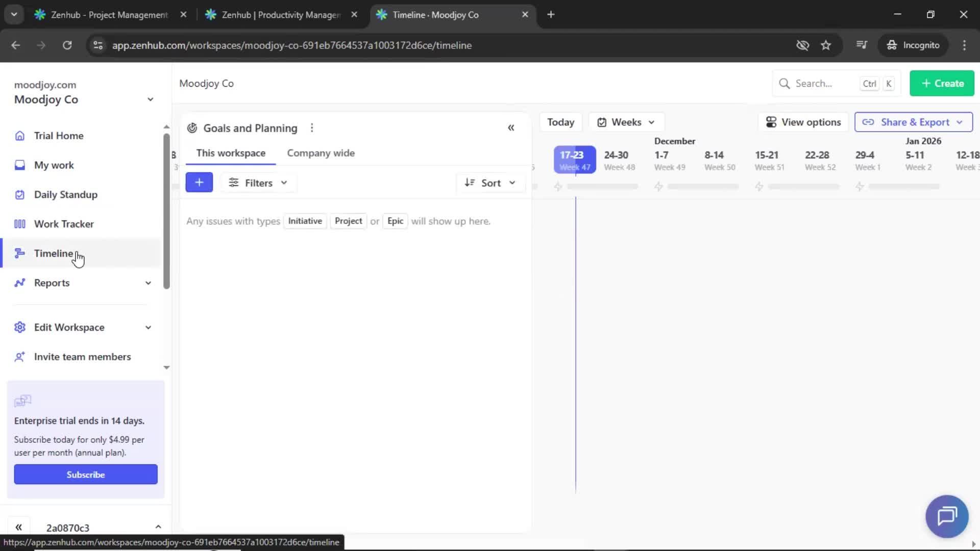
Task: Switch to the Zenhub Productivity Management browser tab
Action: click(x=276, y=15)
